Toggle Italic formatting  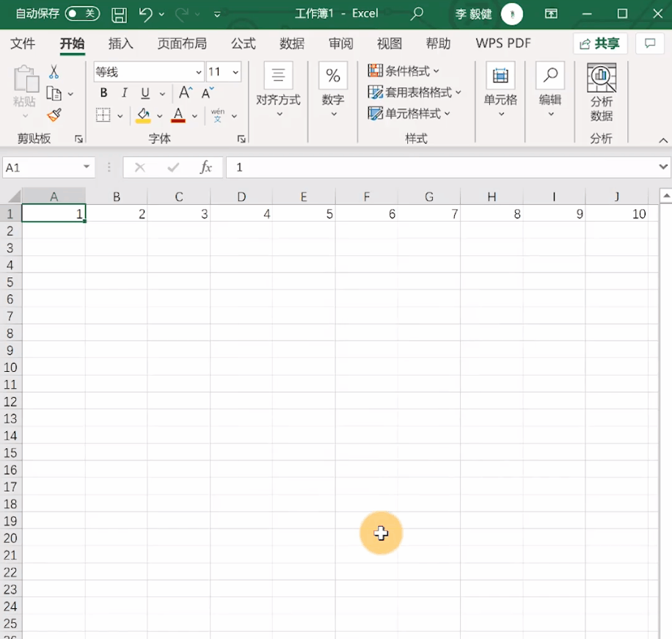coord(124,93)
